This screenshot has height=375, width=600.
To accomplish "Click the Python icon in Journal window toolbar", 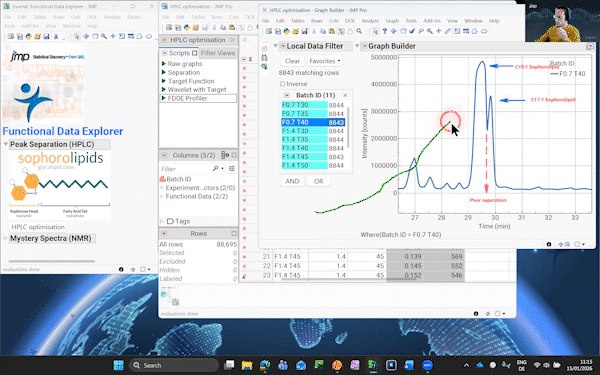I will (x=28, y=36).
